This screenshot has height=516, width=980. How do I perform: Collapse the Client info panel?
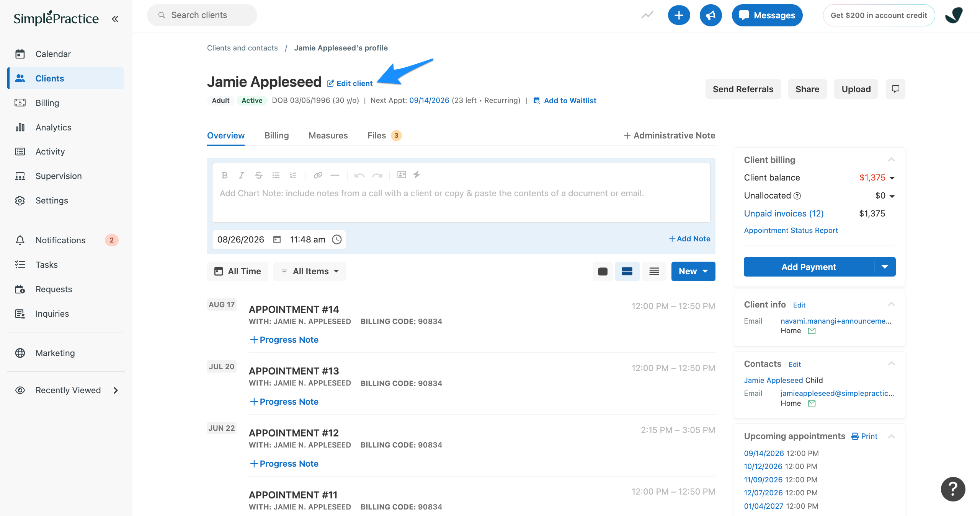(x=891, y=304)
